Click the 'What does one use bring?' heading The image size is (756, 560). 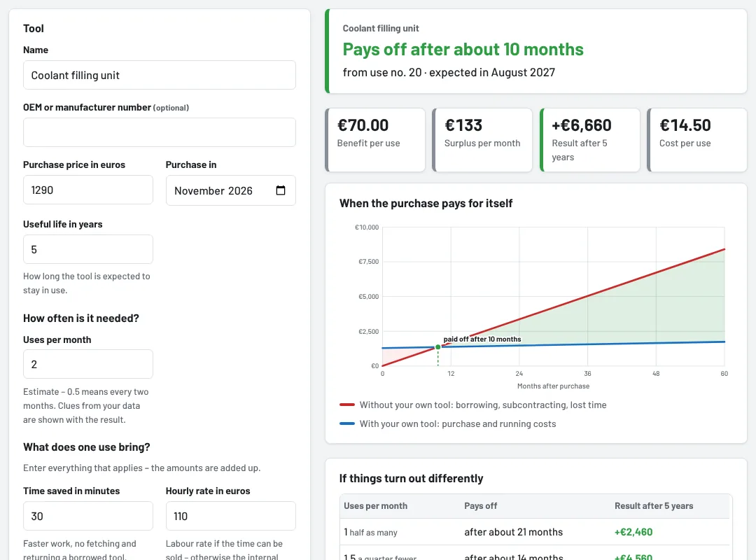coord(87,447)
